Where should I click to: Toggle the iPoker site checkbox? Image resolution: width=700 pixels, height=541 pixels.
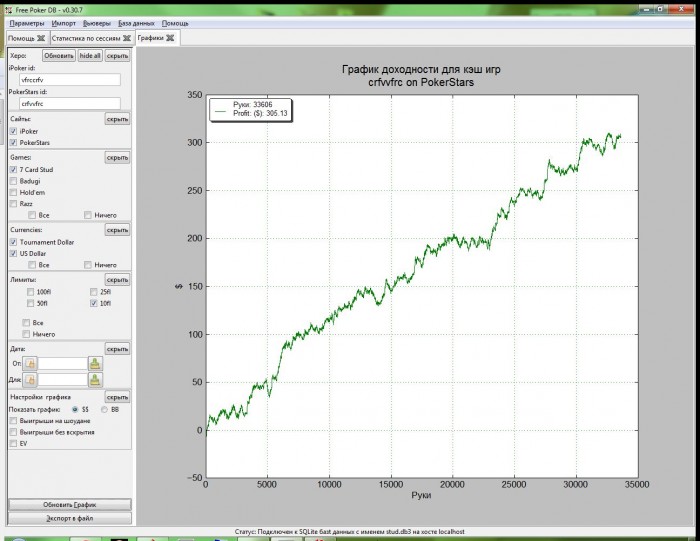tap(13, 131)
